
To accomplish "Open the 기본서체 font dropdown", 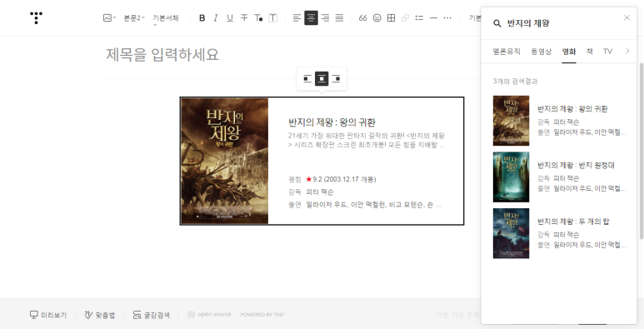I will tap(166, 18).
